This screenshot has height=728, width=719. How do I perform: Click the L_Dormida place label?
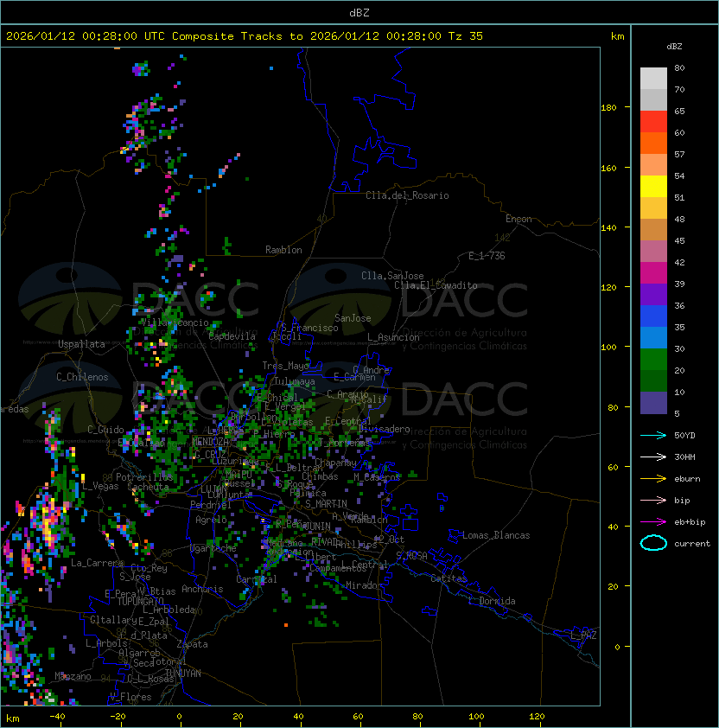tap(492, 601)
